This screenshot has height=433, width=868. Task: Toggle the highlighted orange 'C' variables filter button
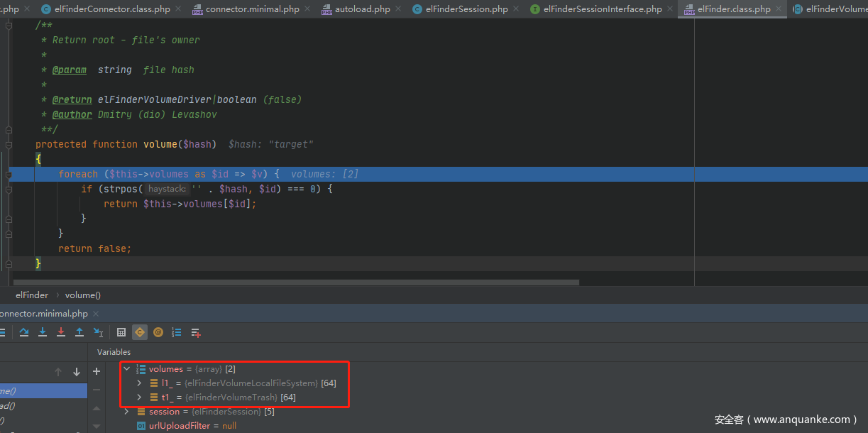[x=140, y=332]
